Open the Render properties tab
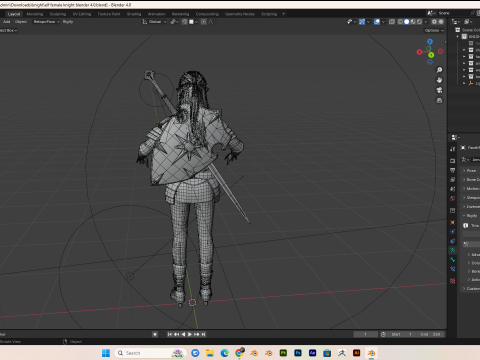 [452, 161]
